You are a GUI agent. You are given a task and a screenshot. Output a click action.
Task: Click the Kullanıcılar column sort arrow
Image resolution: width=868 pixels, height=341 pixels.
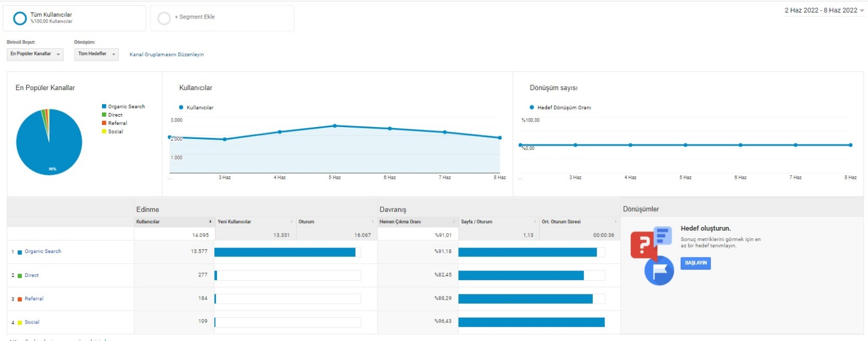point(210,222)
